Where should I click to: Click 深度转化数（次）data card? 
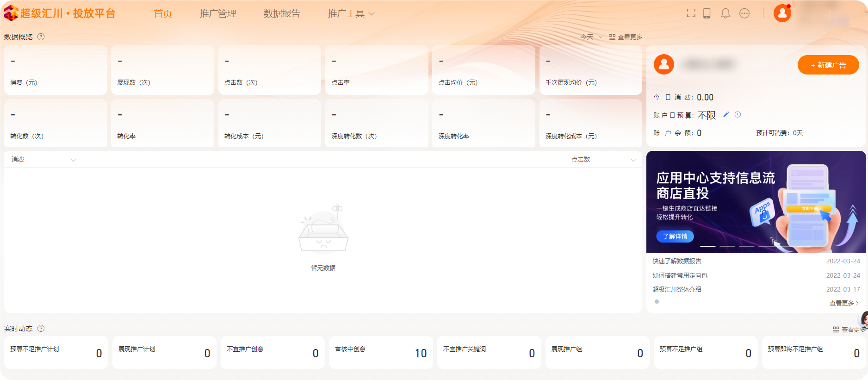point(377,124)
